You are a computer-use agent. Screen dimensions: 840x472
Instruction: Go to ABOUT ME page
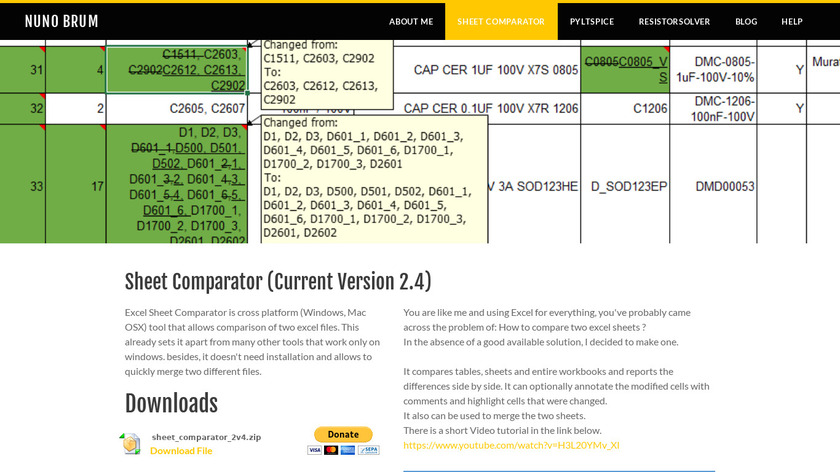point(411,21)
